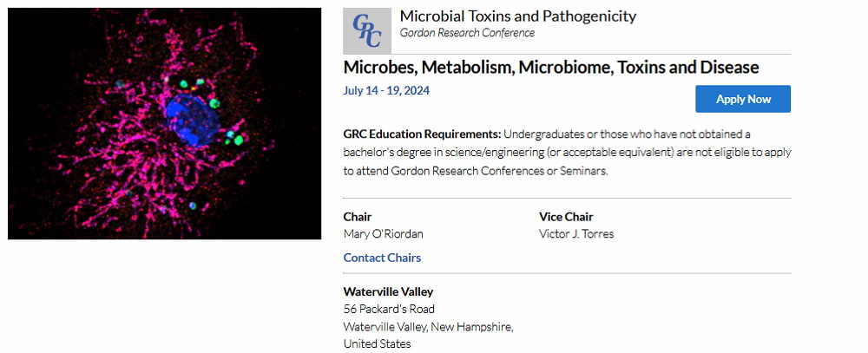Click the conference theme heading text
The image size is (868, 353).
point(551,68)
